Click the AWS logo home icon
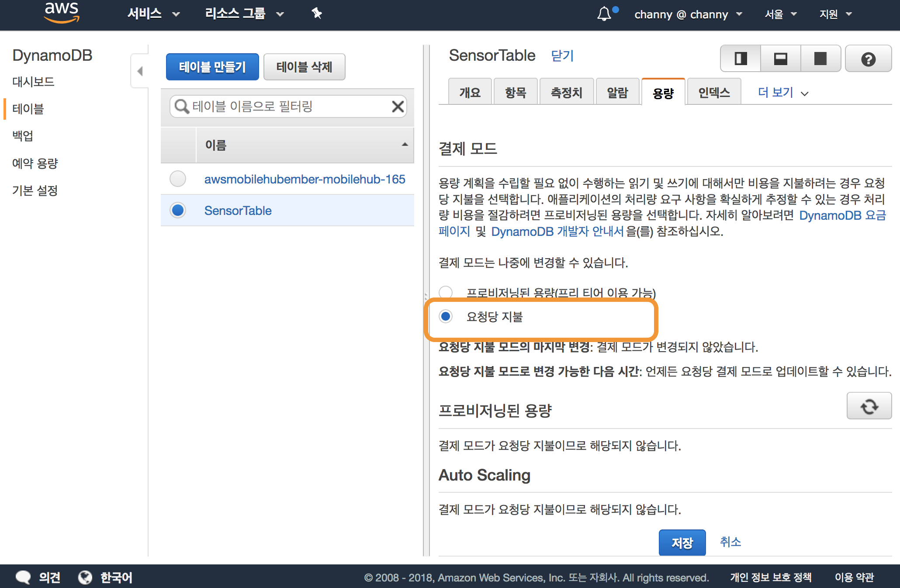Screen dimensions: 900x588 click(x=62, y=12)
